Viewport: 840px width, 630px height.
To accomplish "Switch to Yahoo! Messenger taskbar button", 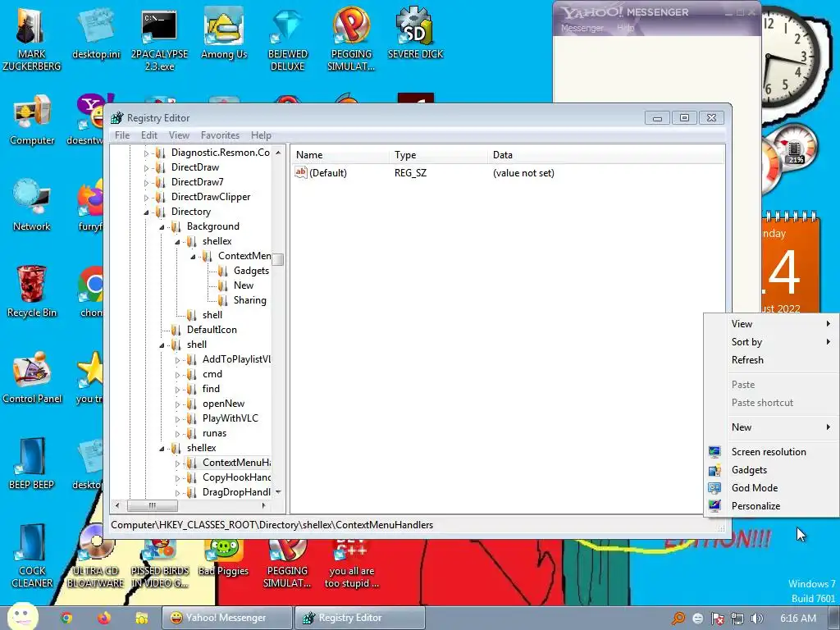I will click(x=227, y=618).
